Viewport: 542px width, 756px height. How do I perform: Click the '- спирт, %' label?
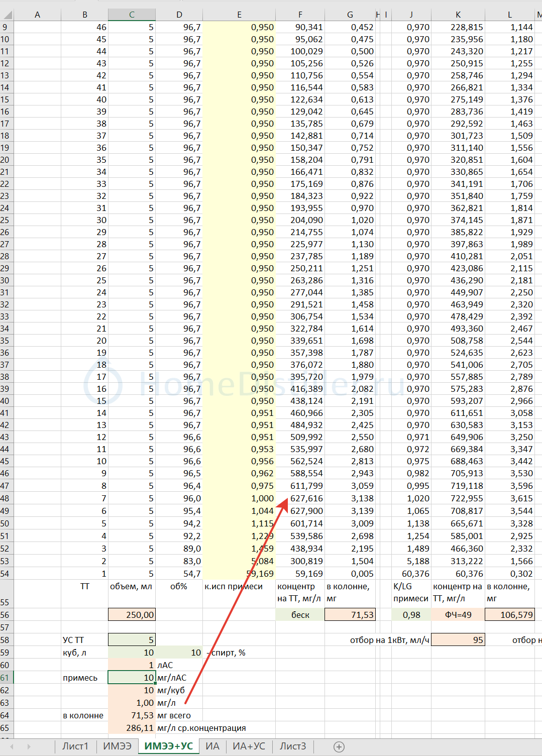[226, 653]
